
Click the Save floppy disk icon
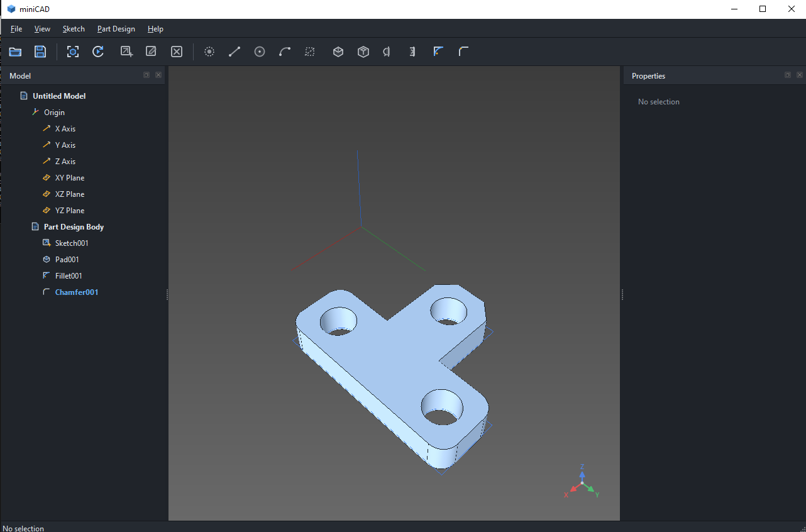(x=40, y=52)
